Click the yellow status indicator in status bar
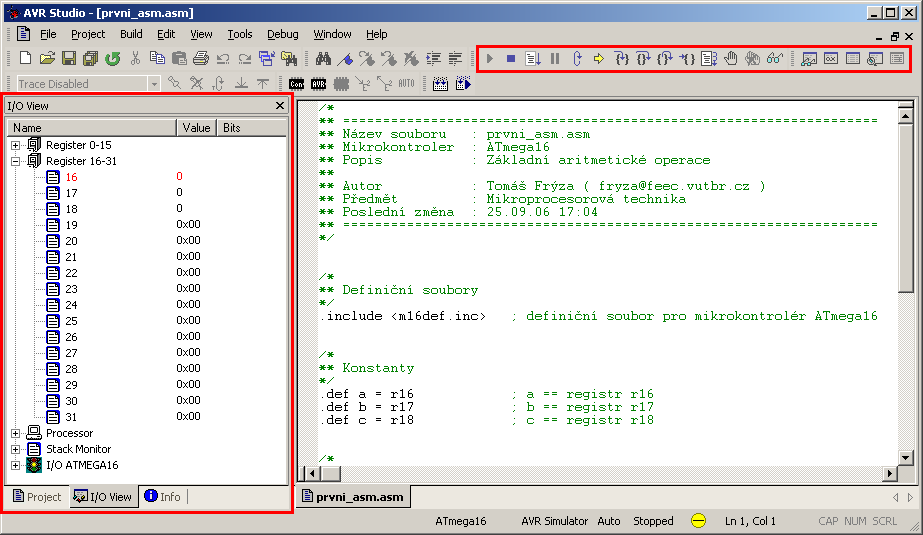Screen dimensions: 923x535 698,521
